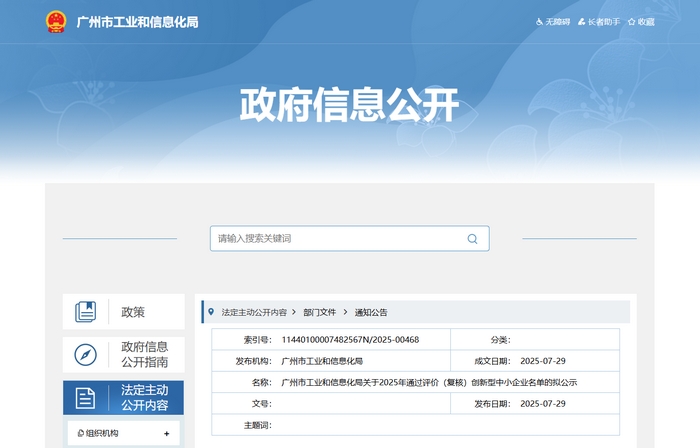Click the compass icon for 政府信息公开指南
Screen dimensions: 700x448
[86, 355]
